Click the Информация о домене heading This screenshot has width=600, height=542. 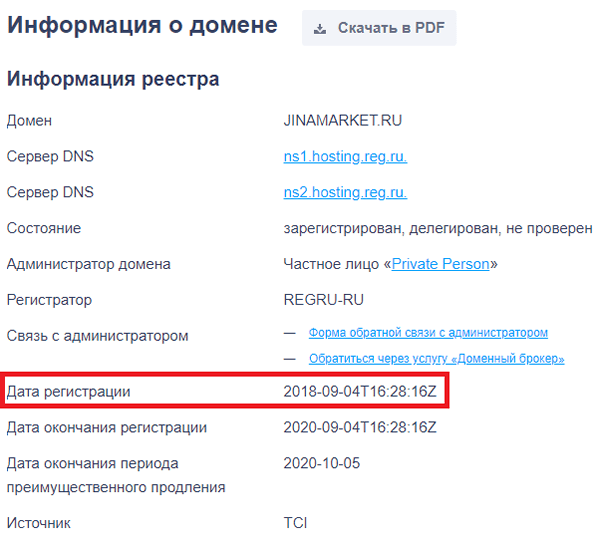coord(142,26)
